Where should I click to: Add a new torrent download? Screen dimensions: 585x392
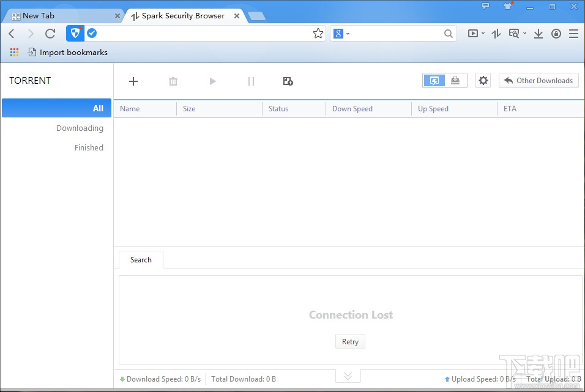click(x=133, y=81)
